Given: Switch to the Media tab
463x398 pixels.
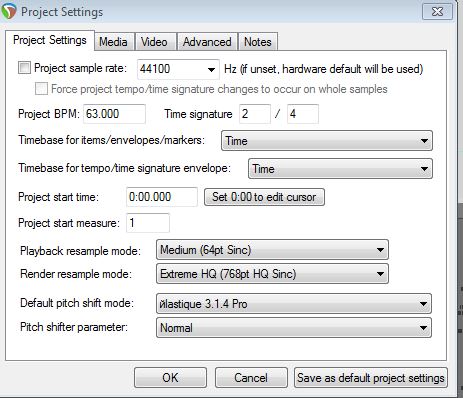Looking at the screenshot, I should point(113,42).
